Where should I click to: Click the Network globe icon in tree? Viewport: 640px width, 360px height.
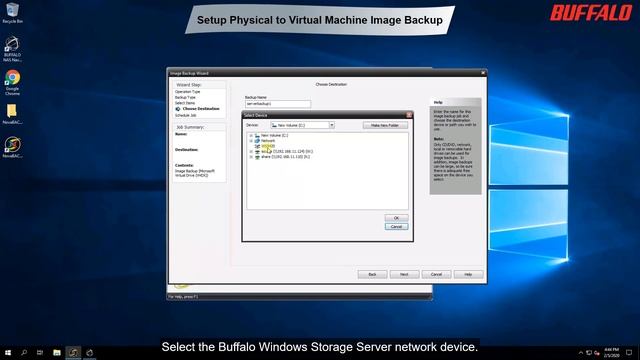point(257,141)
